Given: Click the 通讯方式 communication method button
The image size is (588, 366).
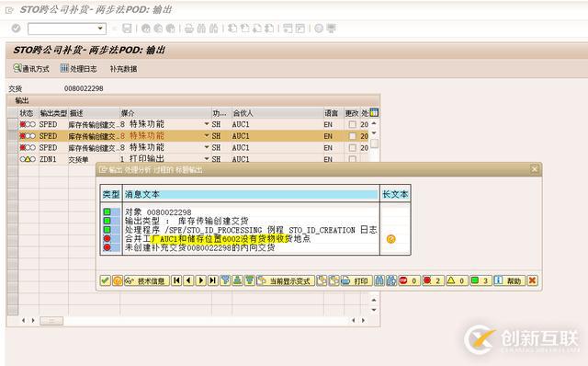Looking at the screenshot, I should coord(31,69).
